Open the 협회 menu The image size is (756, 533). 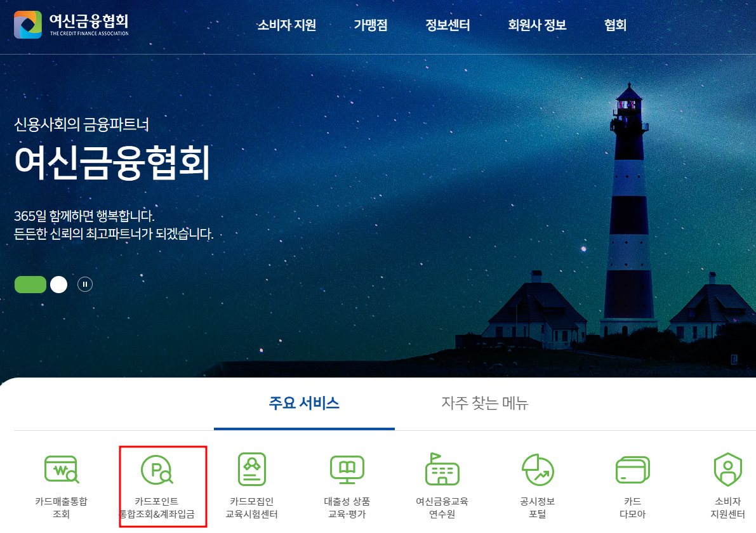[x=614, y=25]
